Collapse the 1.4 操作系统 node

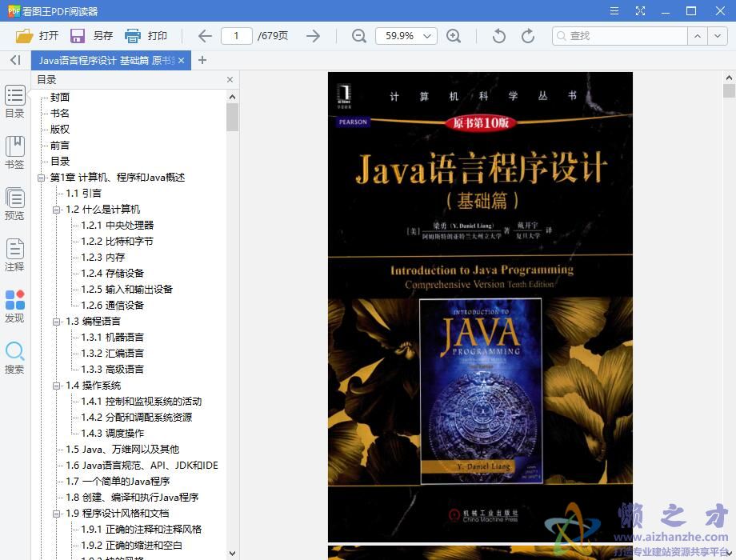coord(56,386)
